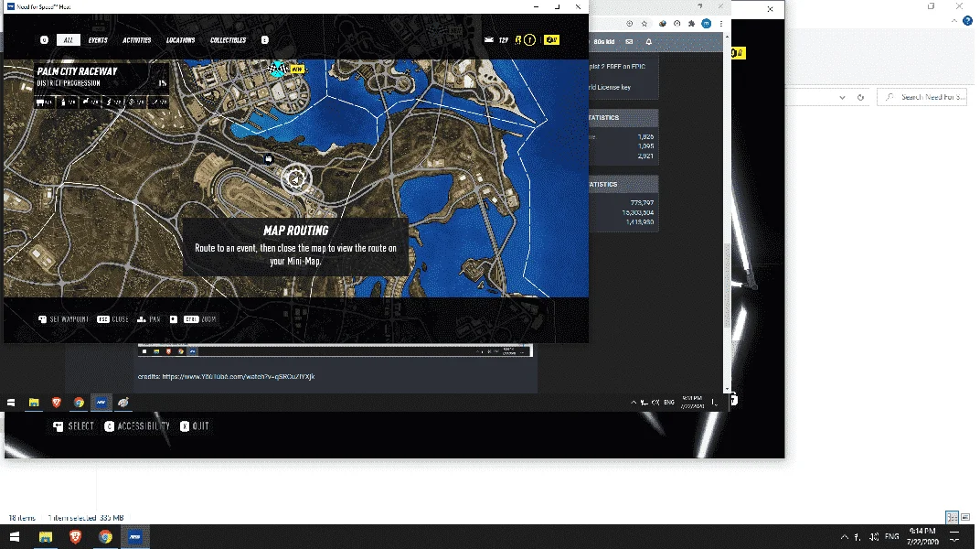980x549 pixels.
Task: Click the QUIT option in the game menu
Action: click(195, 425)
